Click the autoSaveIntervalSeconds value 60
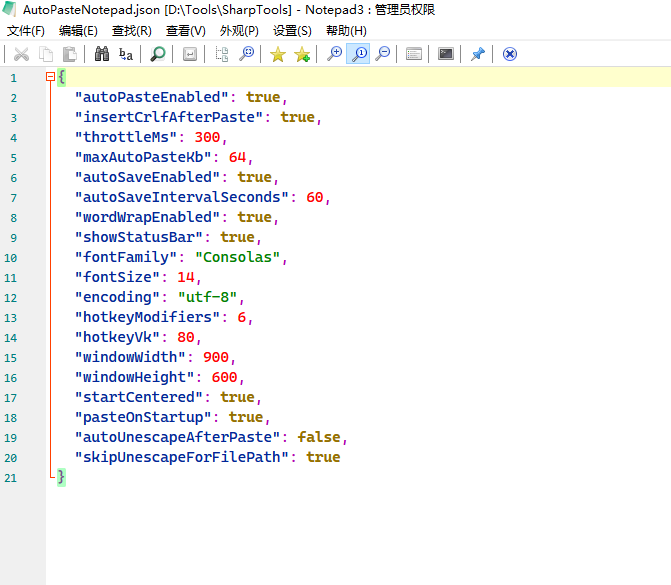This screenshot has height=585, width=671. 315,198
